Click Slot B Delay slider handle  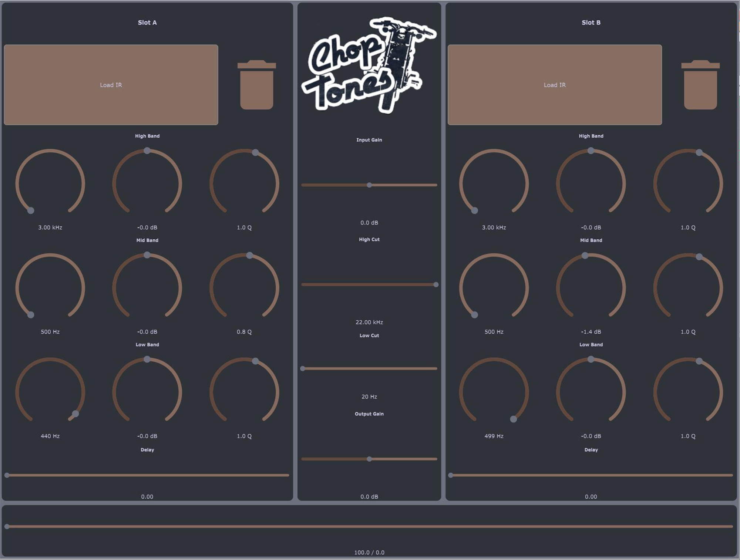(x=451, y=475)
